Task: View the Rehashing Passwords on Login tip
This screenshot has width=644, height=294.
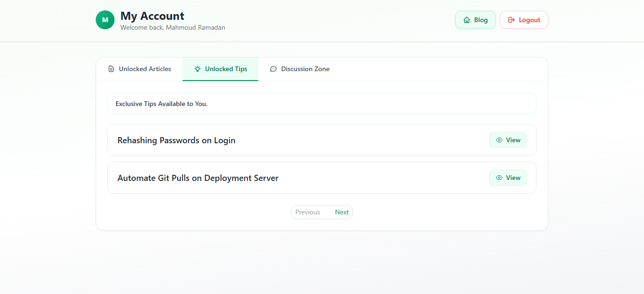Action: pos(508,140)
